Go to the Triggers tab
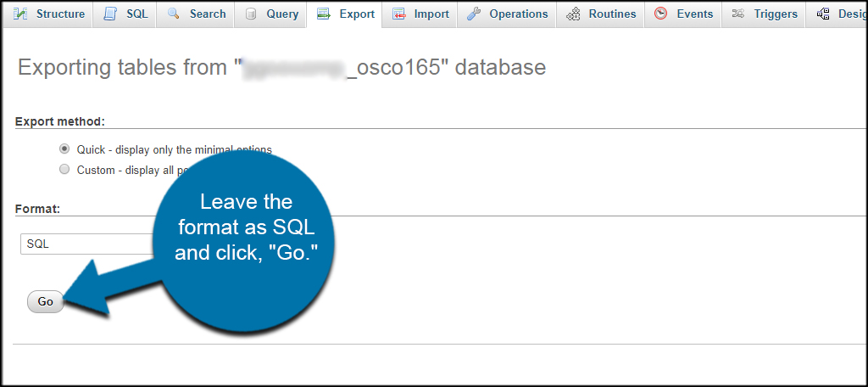The width and height of the screenshot is (868, 387). [764, 14]
